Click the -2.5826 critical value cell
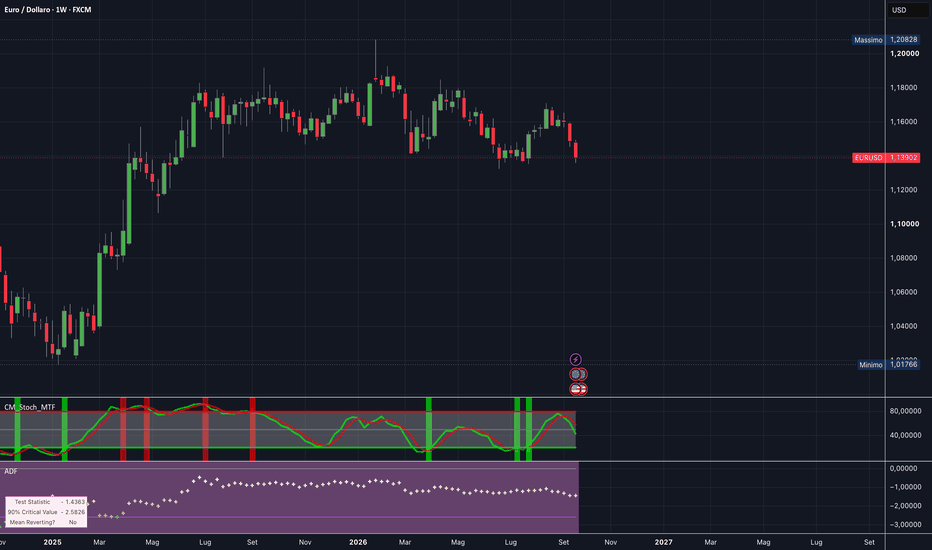932x550 pixels. pos(73,512)
